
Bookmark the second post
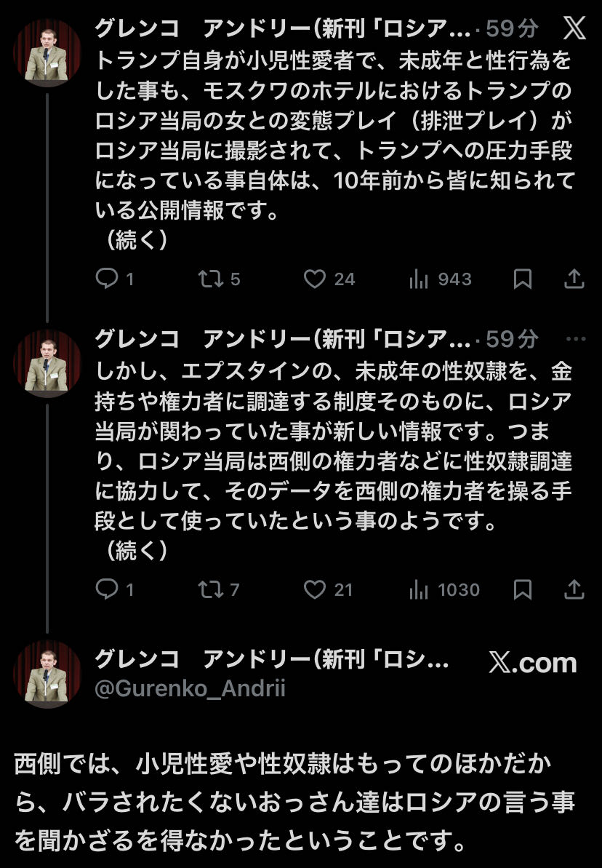click(x=522, y=589)
